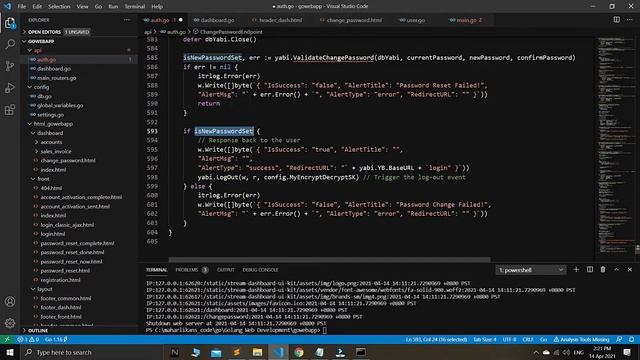
Task: Open Google Chrome from taskbar
Action: (299, 352)
